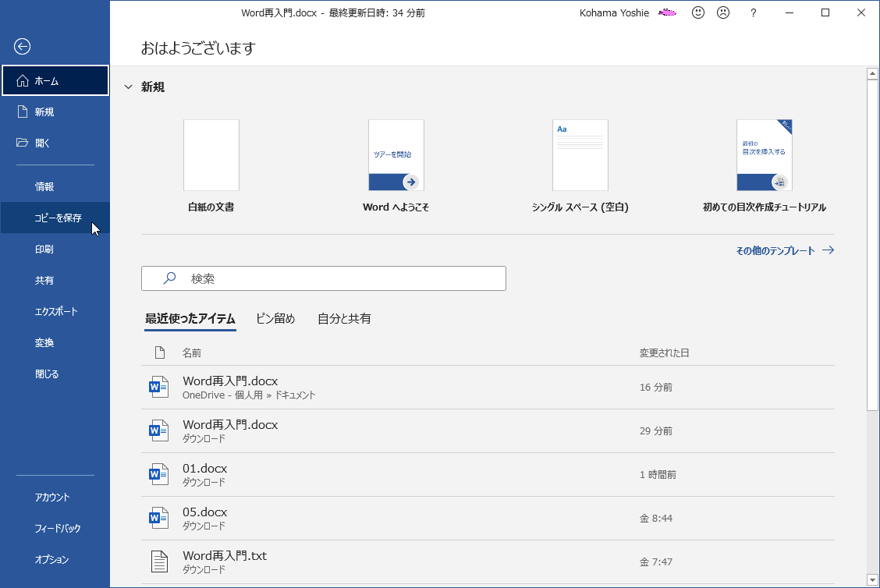The width and height of the screenshot is (880, 588).
Task: Click the frowning face feedback icon
Action: click(x=723, y=13)
